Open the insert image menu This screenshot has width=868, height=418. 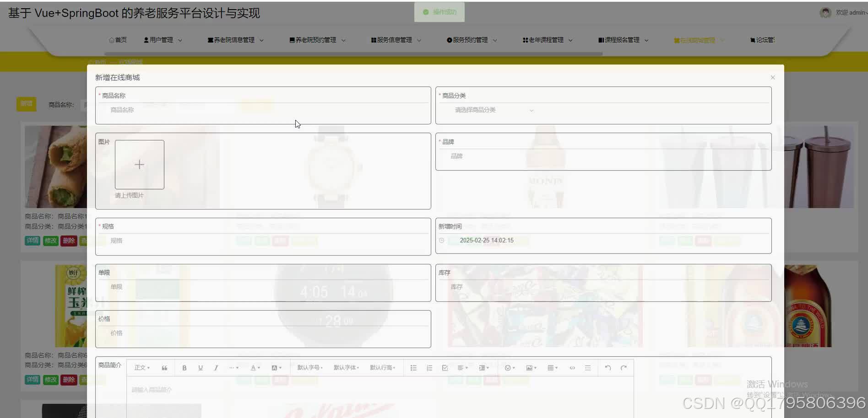[x=531, y=368]
